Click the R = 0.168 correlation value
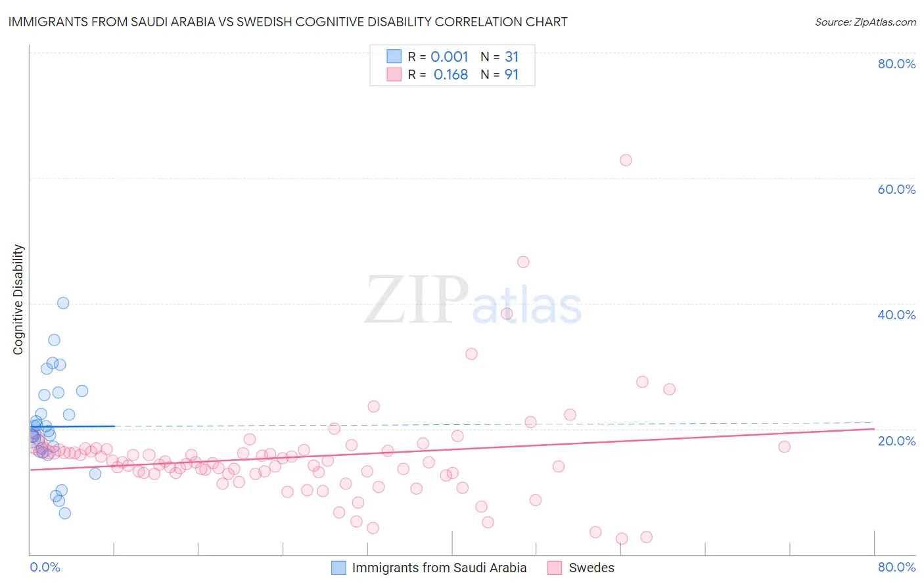This screenshot has height=586, width=924. [451, 74]
